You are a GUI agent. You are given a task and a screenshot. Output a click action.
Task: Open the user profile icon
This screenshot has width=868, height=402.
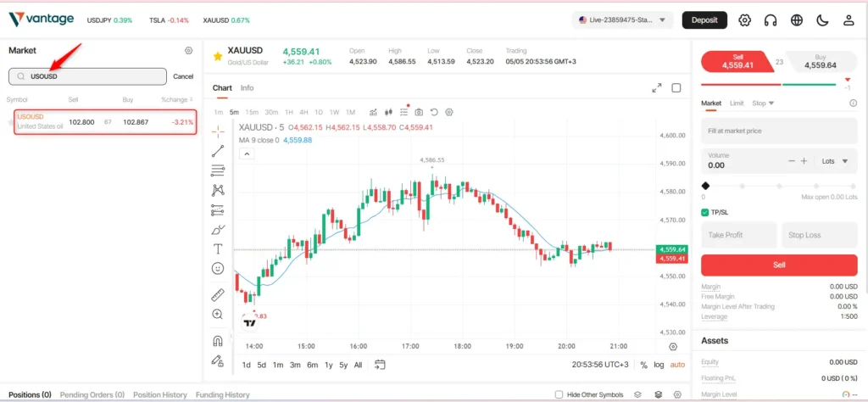coord(848,20)
